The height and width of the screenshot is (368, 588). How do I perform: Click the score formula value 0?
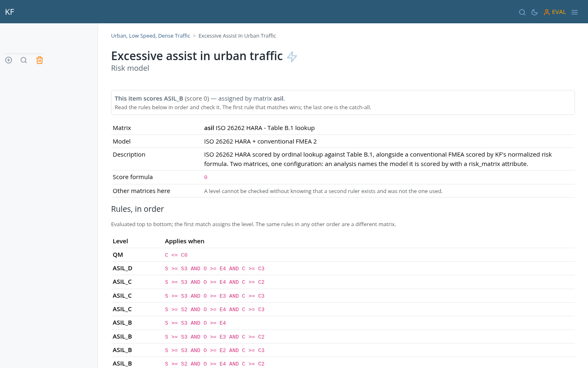coord(206,177)
